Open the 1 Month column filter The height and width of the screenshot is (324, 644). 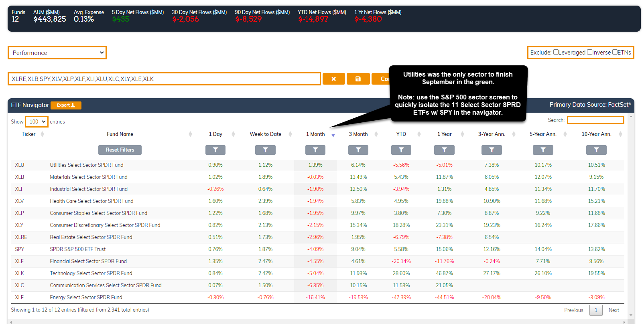[315, 150]
